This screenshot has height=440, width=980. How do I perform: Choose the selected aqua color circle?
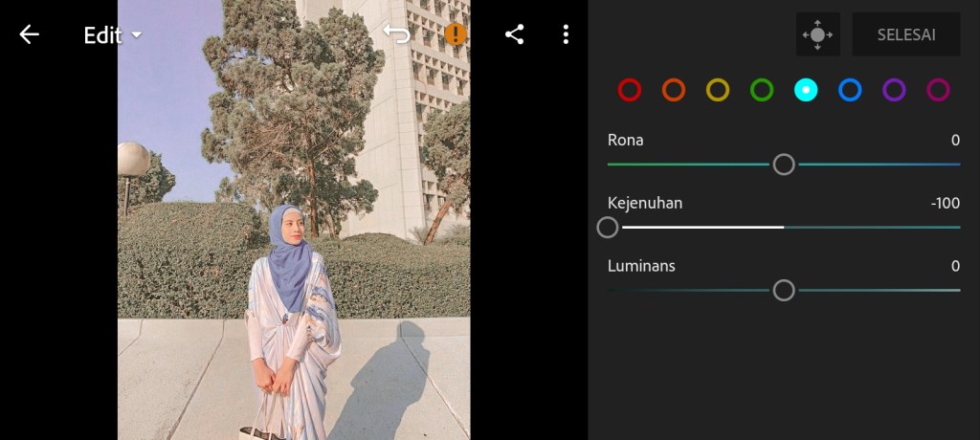point(806,90)
